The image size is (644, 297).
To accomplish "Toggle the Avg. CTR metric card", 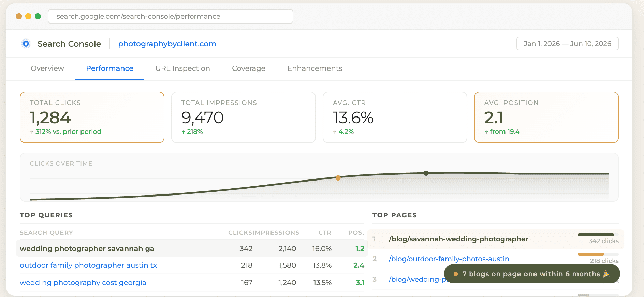I will 395,117.
